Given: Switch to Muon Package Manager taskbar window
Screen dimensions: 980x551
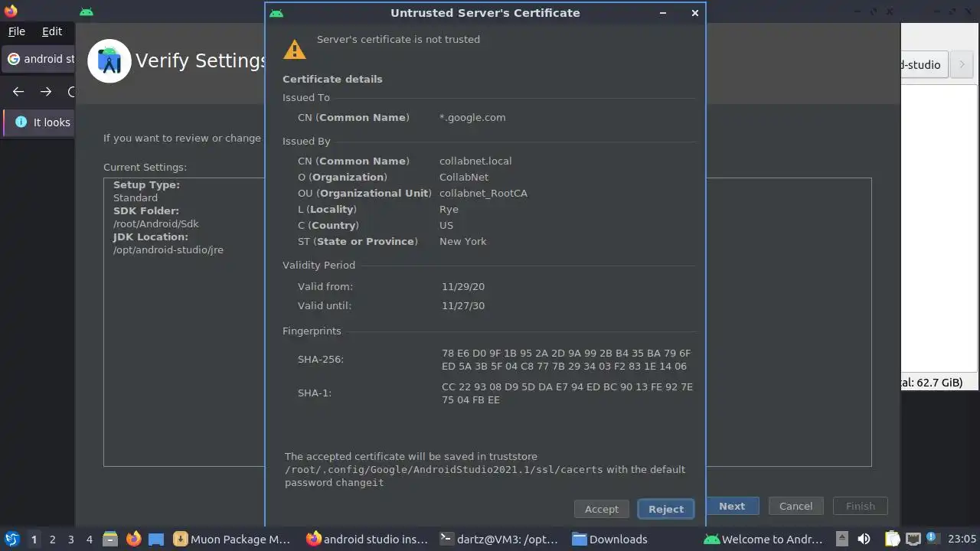Looking at the screenshot, I should tap(233, 540).
